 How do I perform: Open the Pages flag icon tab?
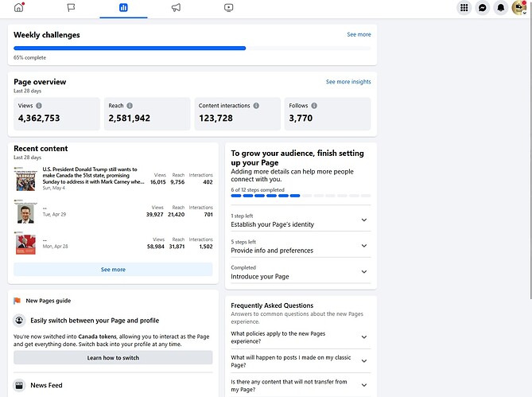tap(71, 7)
